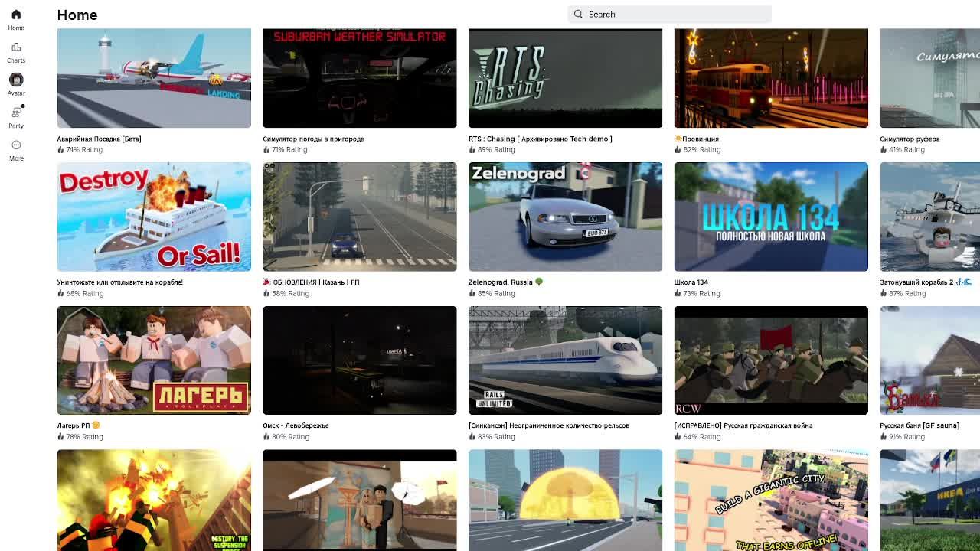Click the Омск - Левобережье title
Viewport: 980px width, 551px height.
pyautogui.click(x=296, y=425)
